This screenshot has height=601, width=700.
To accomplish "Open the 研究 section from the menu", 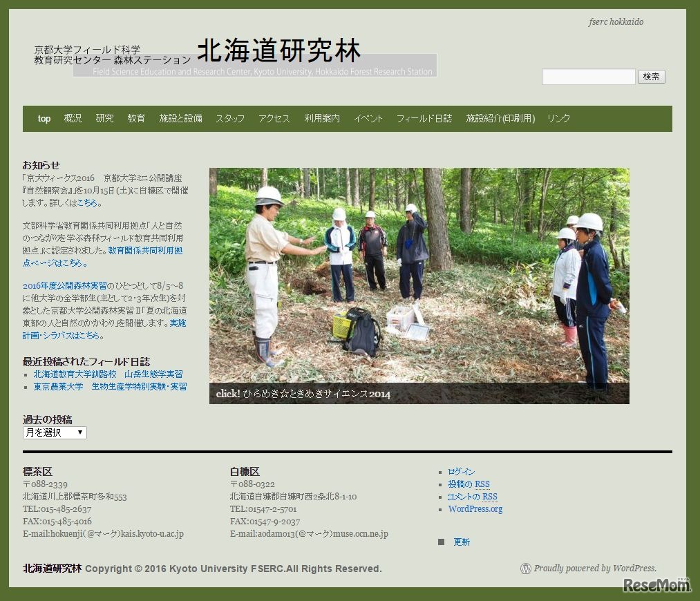I will pyautogui.click(x=104, y=118).
